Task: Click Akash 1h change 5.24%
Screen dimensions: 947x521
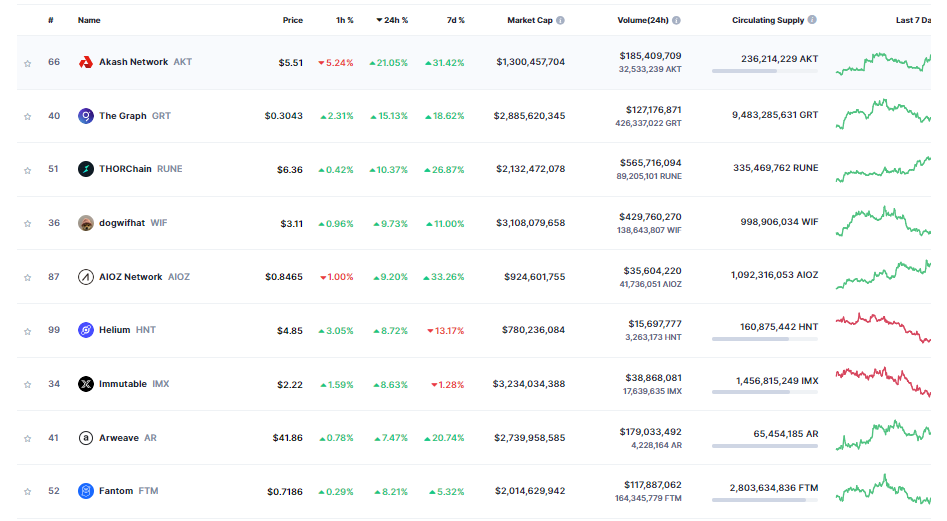Action: [336, 63]
